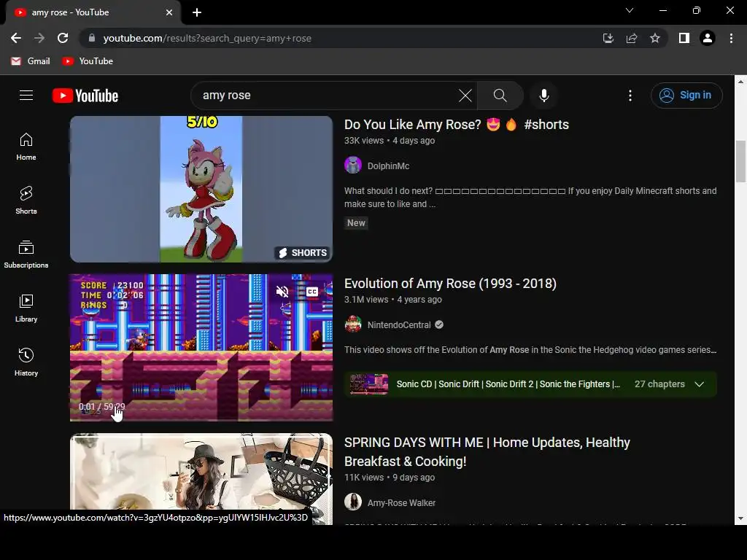Open the Gmail bookmark
747x560 pixels.
click(31, 61)
